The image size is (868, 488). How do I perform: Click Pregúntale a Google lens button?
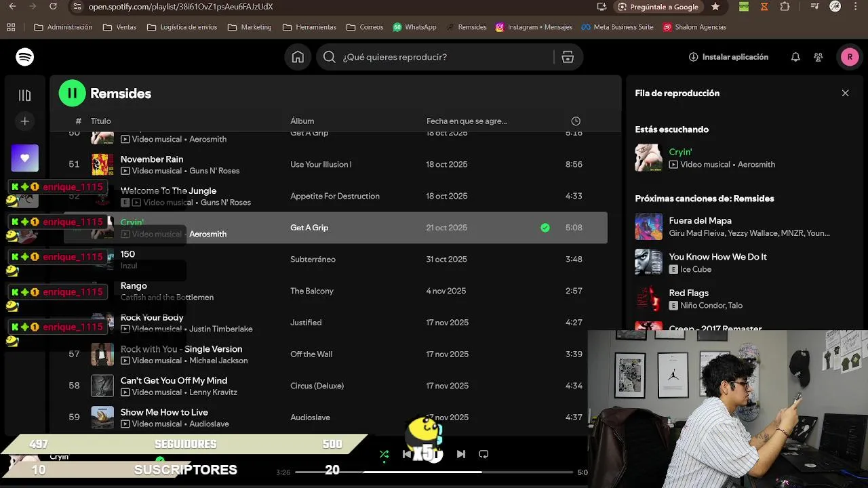[x=658, y=7]
